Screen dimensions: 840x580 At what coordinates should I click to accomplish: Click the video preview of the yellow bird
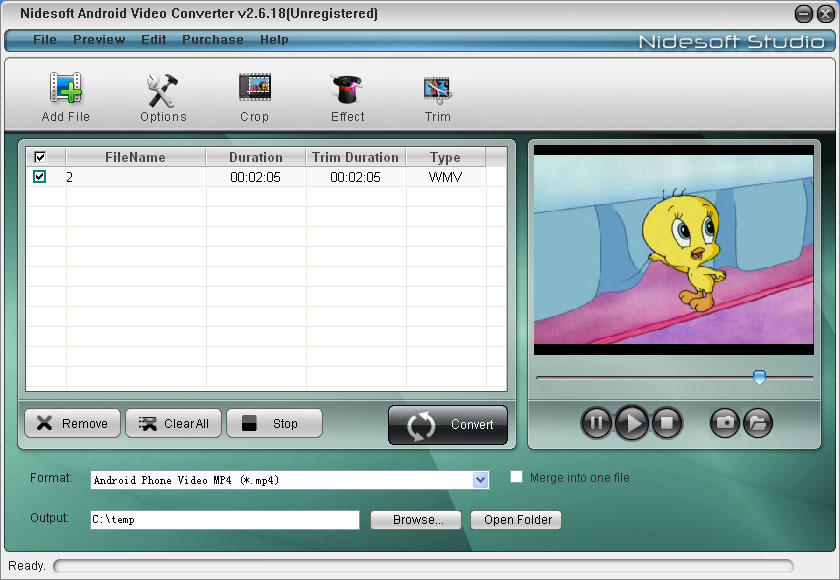click(x=674, y=250)
